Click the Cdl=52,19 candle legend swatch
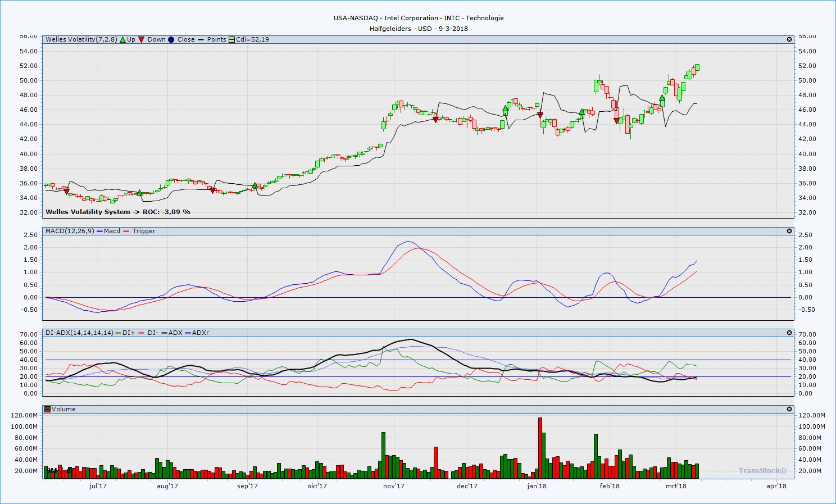Viewport: 836px width, 504px height. tap(231, 39)
